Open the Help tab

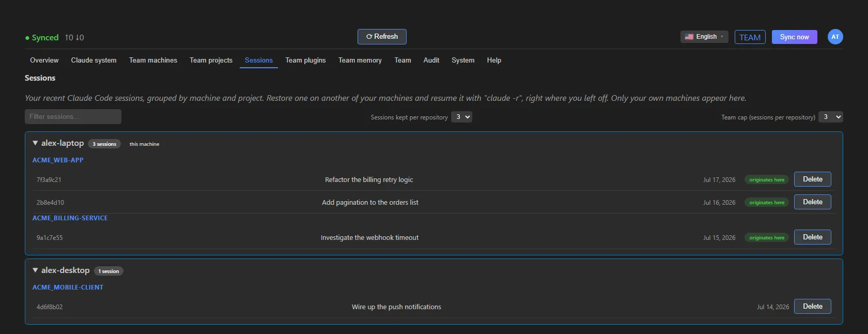494,60
